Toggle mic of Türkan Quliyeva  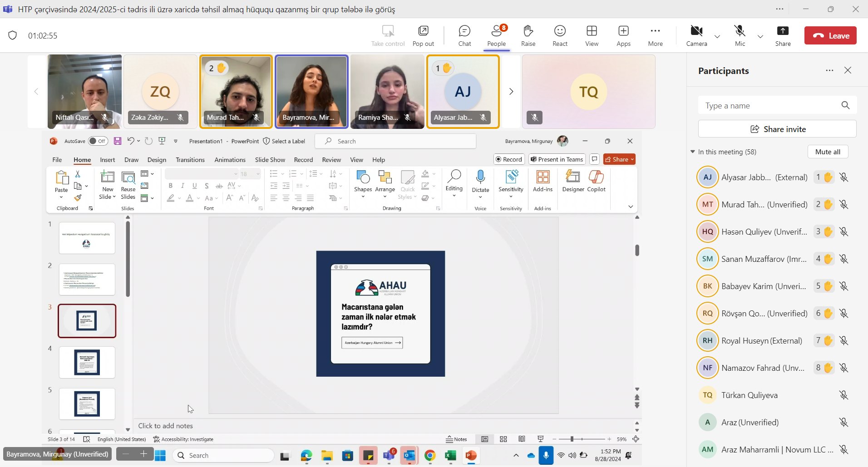point(843,395)
